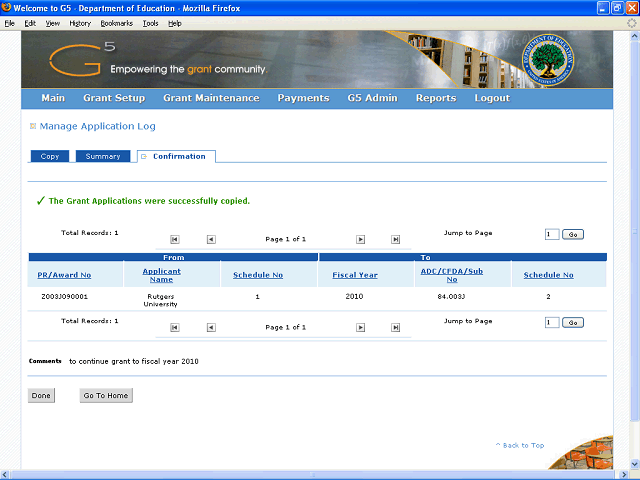Sort by To Schedule No column
This screenshot has height=480, width=640.
pos(549,275)
